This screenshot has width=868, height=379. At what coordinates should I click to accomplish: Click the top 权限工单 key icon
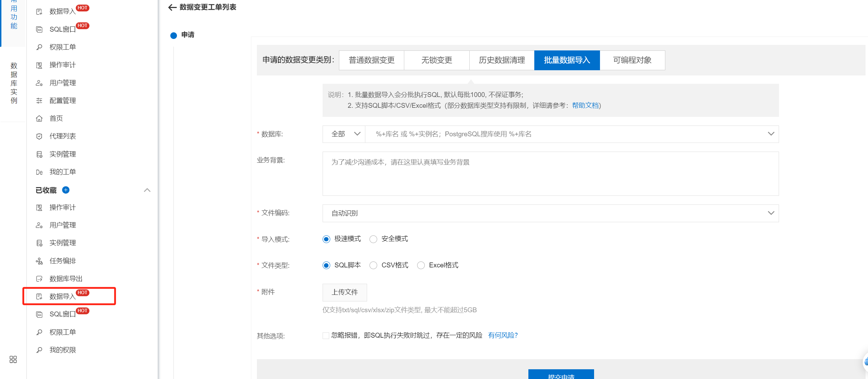[x=39, y=47]
